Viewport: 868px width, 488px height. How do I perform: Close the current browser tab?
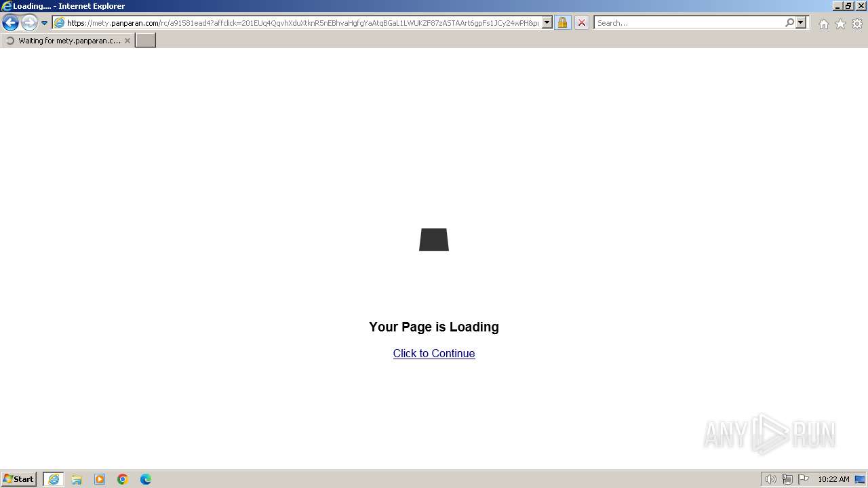127,41
